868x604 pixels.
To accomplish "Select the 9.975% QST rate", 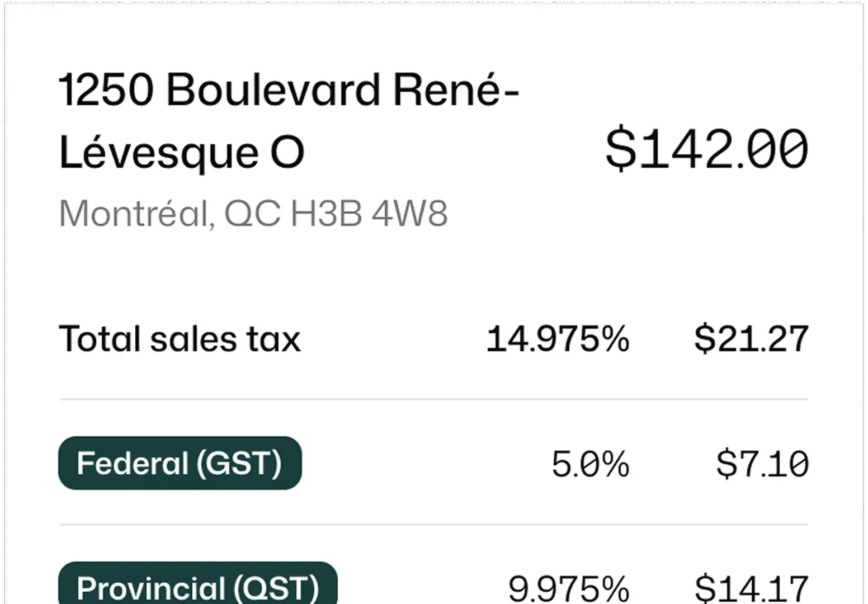I will 568,588.
